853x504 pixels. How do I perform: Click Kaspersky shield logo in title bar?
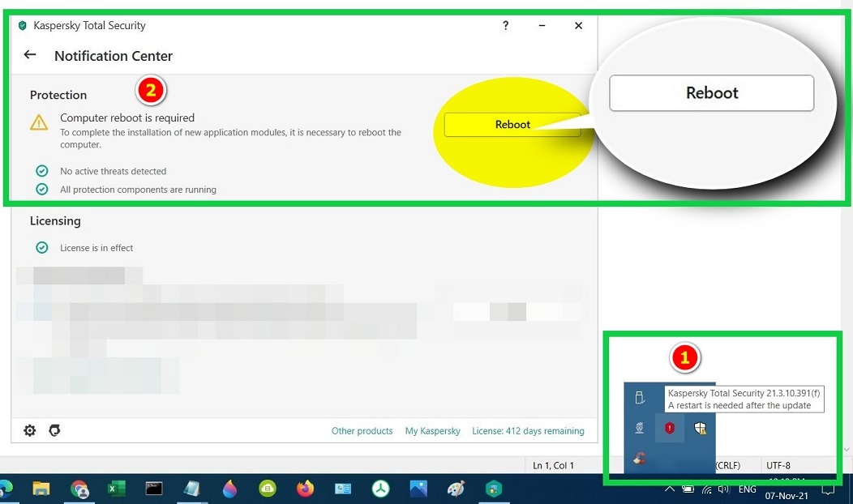23,26
